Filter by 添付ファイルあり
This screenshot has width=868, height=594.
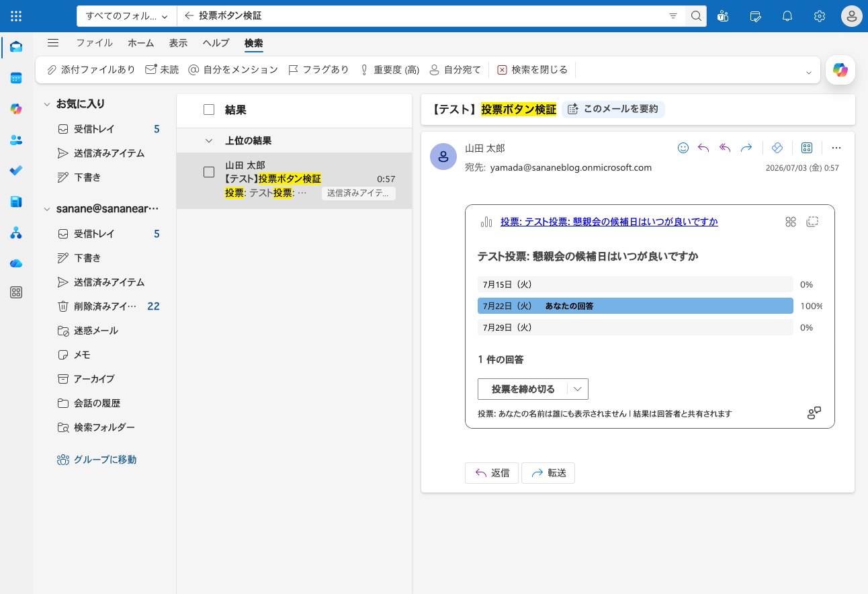[x=91, y=70]
